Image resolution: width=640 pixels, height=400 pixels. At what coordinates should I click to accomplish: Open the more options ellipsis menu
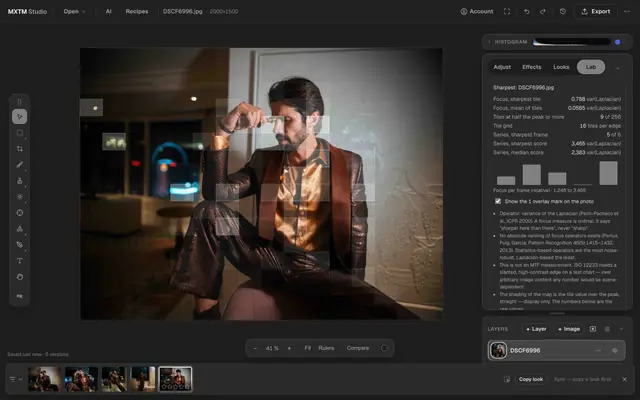click(x=627, y=11)
